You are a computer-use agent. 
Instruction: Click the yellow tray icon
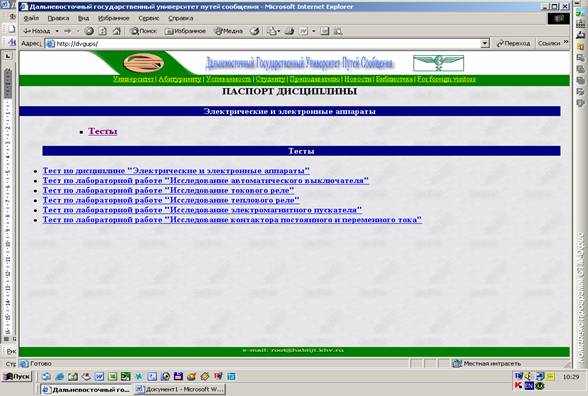[550, 376]
